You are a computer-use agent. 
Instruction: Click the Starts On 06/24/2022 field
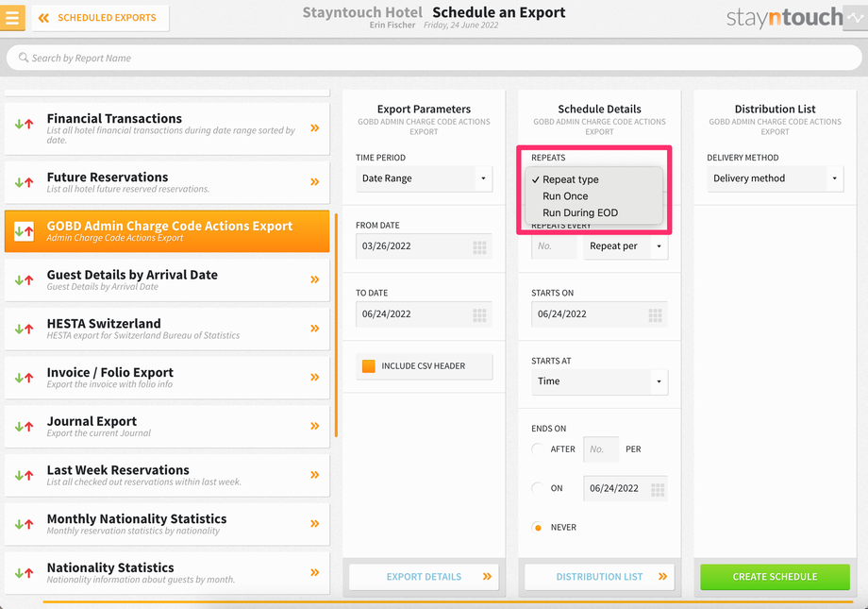coord(599,314)
